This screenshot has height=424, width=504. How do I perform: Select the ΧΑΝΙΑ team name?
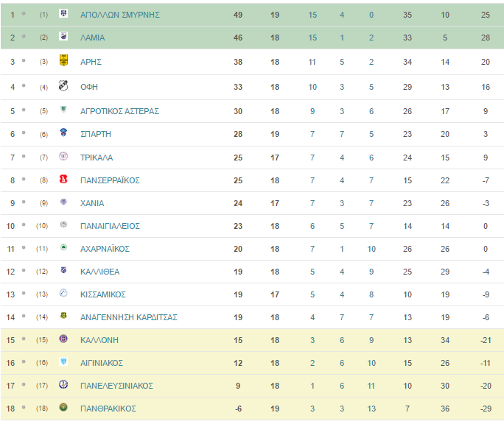tap(92, 203)
